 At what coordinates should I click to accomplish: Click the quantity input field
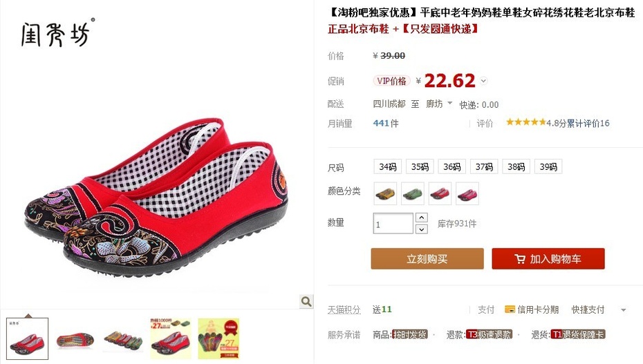coord(393,224)
